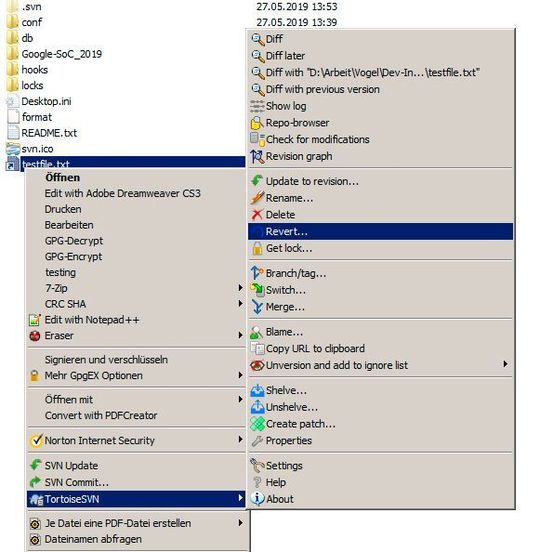Choose Diff with testfile.txt path entry
The width and height of the screenshot is (540, 552).
380,73
